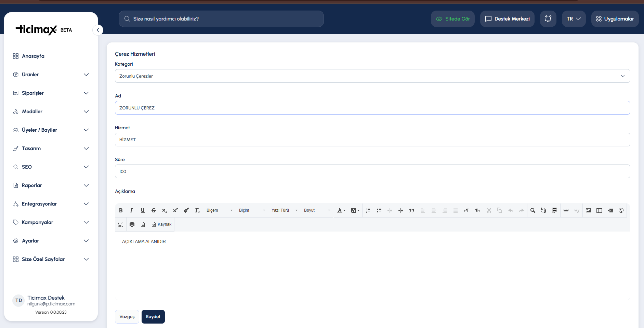Viewport: 644px width, 328px height.
Task: Expand the Ürünler menu
Action: point(51,75)
